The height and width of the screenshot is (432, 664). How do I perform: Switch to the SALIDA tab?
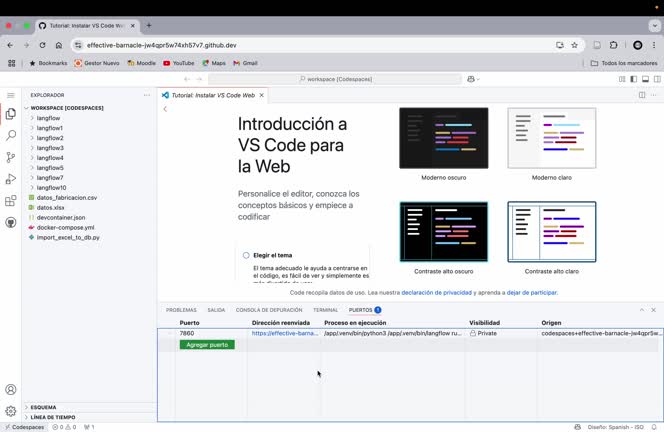click(x=216, y=310)
